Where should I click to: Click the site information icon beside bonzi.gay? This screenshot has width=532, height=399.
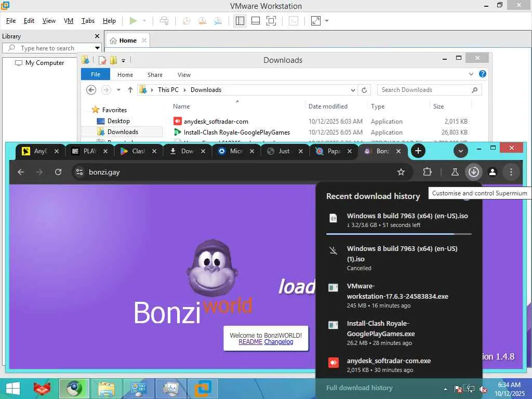coord(79,172)
